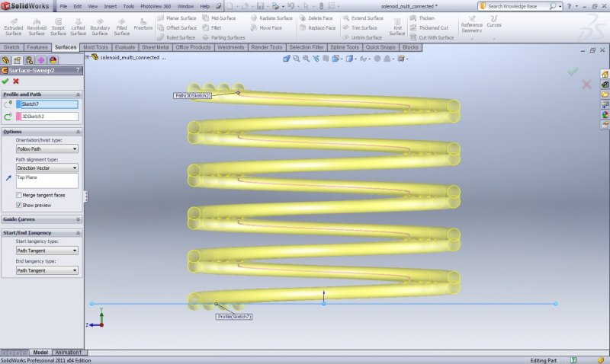The width and height of the screenshot is (610, 364).
Task: Collapse the Options section
Action: [78, 132]
